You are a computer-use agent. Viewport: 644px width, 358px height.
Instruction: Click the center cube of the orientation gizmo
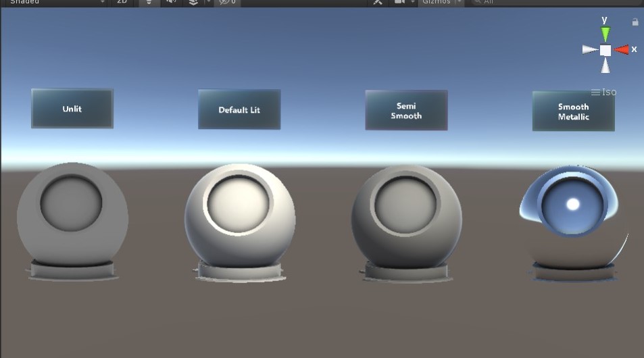pos(605,50)
